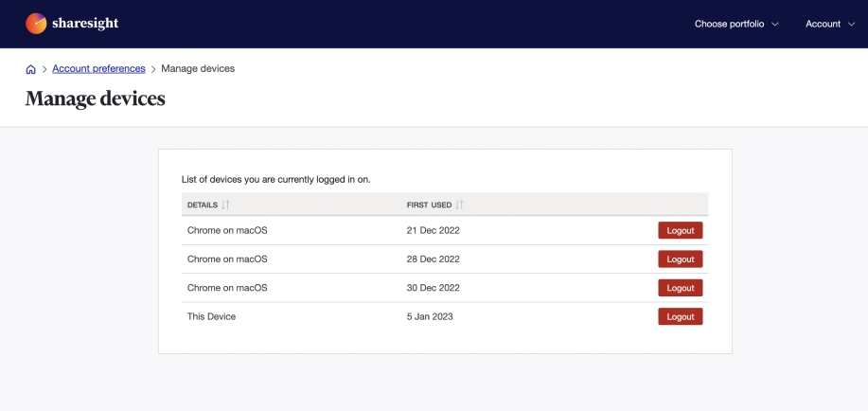The width and height of the screenshot is (868, 411).
Task: Open Account preferences breadcrumb link
Action: (98, 69)
